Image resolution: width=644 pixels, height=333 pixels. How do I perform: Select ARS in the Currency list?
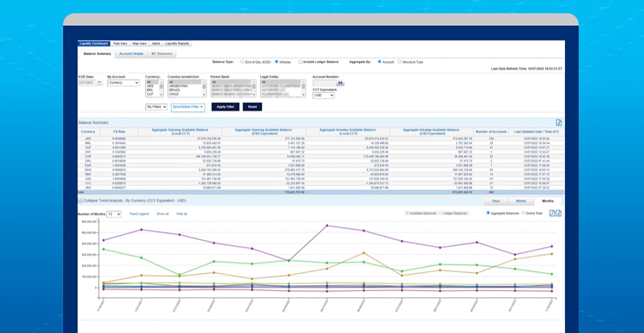(x=150, y=86)
